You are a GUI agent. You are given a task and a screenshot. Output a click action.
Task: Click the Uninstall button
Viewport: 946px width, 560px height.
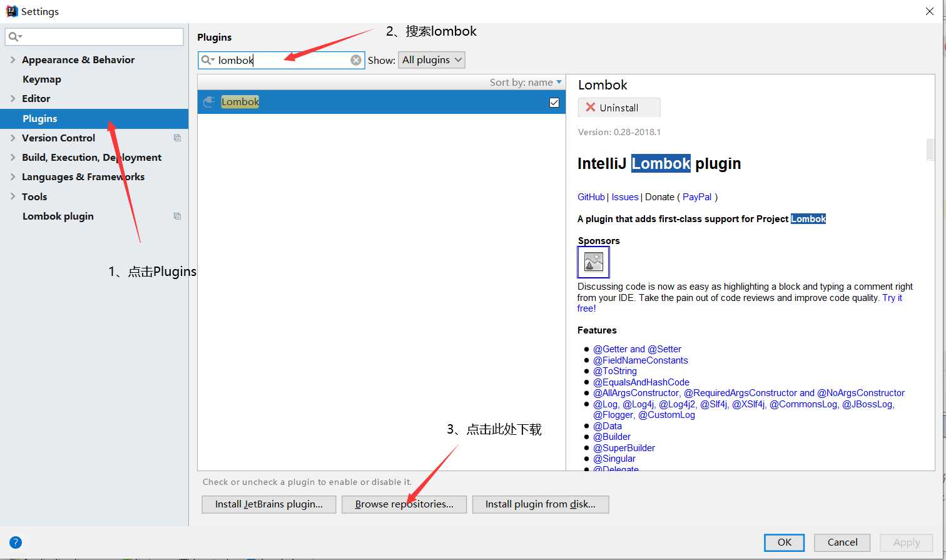(x=619, y=108)
